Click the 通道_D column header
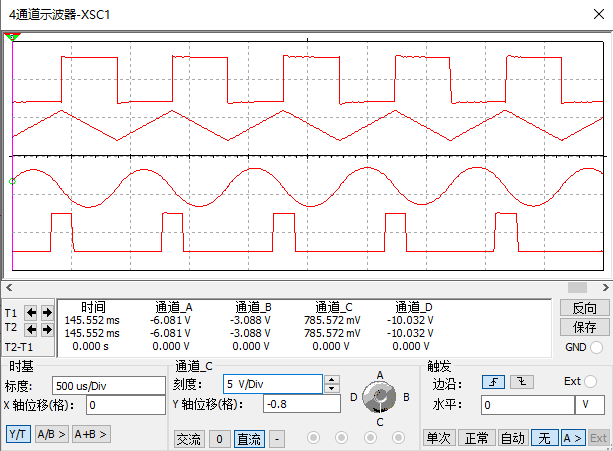The image size is (613, 451). pos(414,308)
